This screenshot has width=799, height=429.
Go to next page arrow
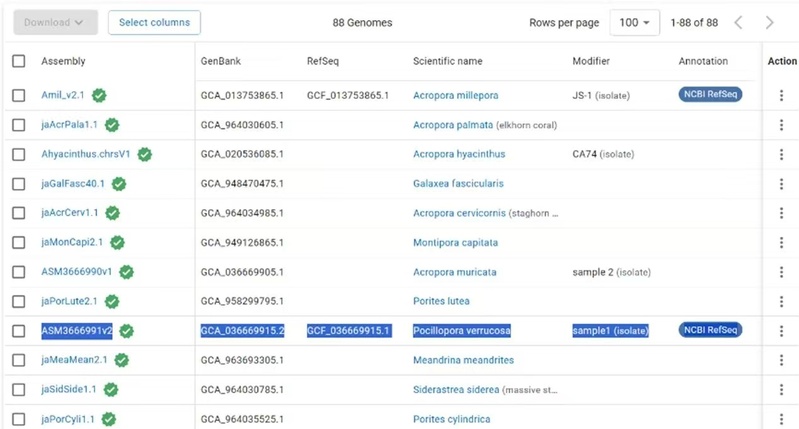pos(769,22)
